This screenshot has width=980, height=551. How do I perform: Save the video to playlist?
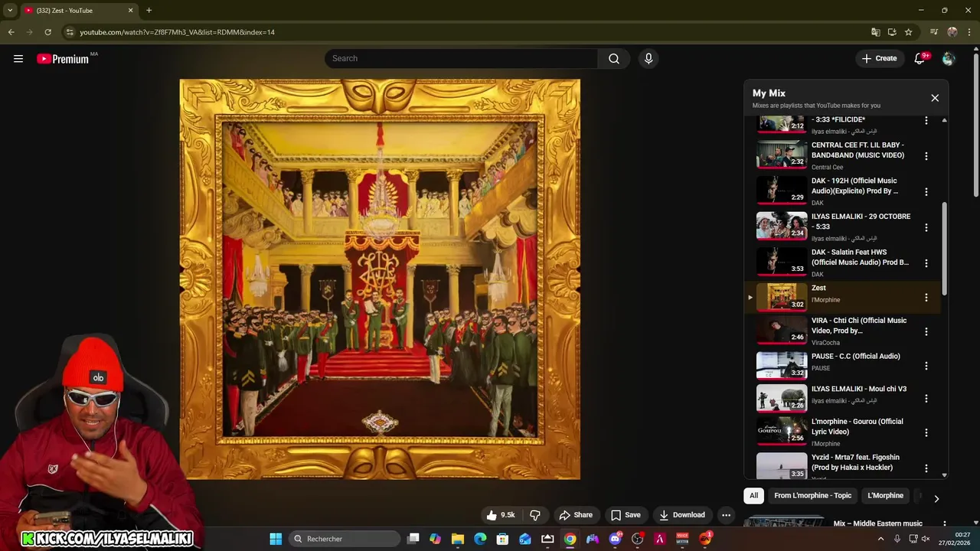[626, 515]
